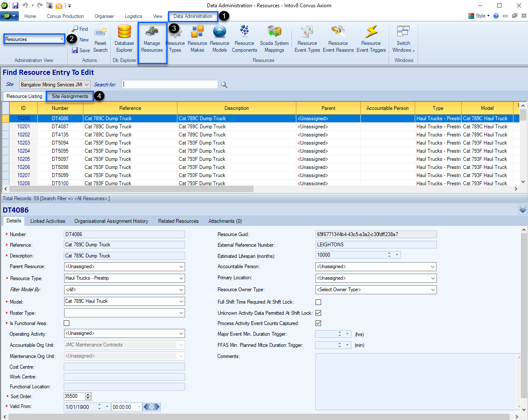
Task: Open the Site dropdown list
Action: pos(87,85)
